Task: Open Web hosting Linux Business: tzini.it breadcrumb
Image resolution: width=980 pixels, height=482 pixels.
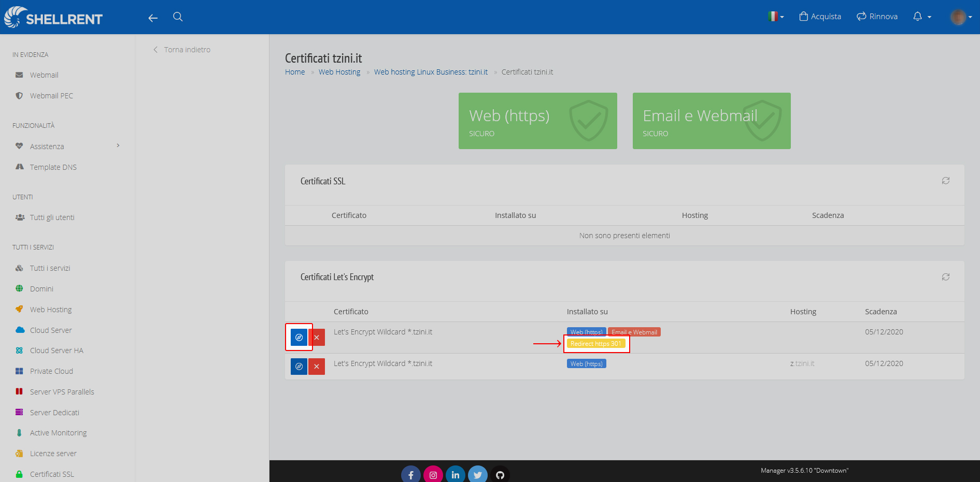Action: 431,72
